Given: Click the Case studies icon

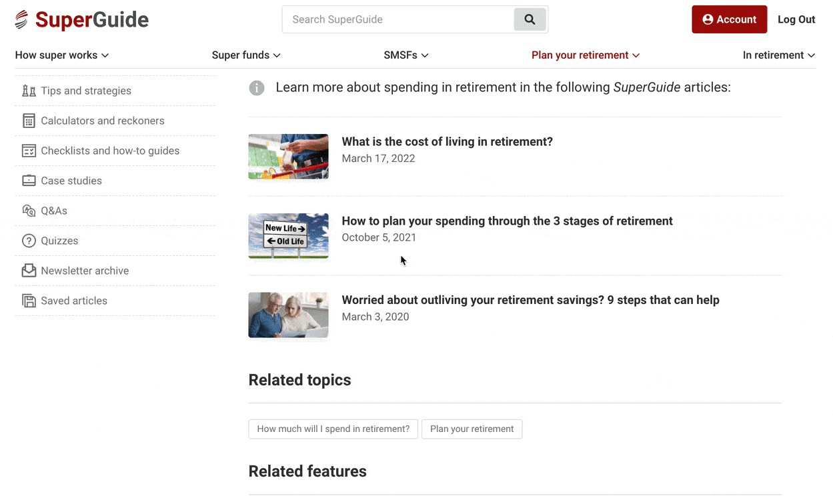Looking at the screenshot, I should click(x=29, y=181).
